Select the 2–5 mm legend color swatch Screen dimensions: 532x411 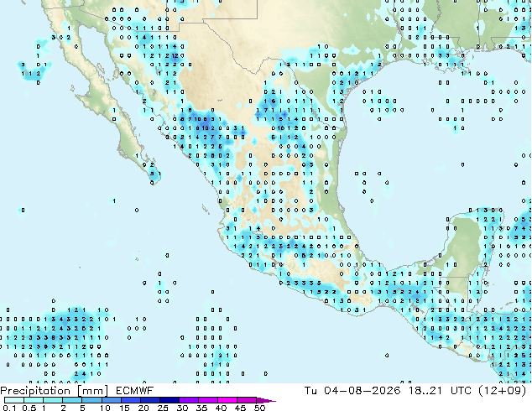click(x=72, y=400)
